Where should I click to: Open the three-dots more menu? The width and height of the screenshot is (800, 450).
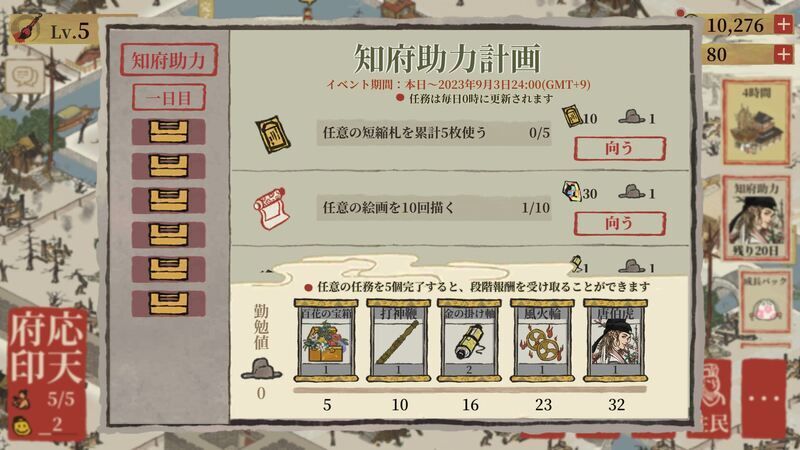click(764, 398)
